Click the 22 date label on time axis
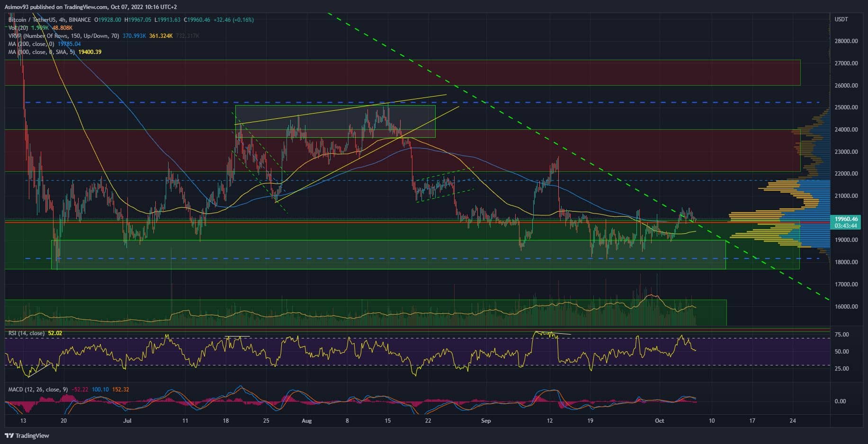The image size is (868, 444). (x=428, y=421)
